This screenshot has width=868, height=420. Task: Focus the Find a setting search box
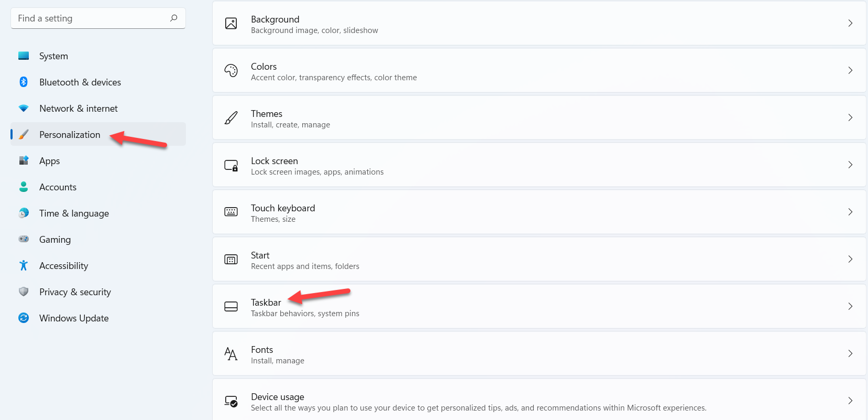click(89, 18)
